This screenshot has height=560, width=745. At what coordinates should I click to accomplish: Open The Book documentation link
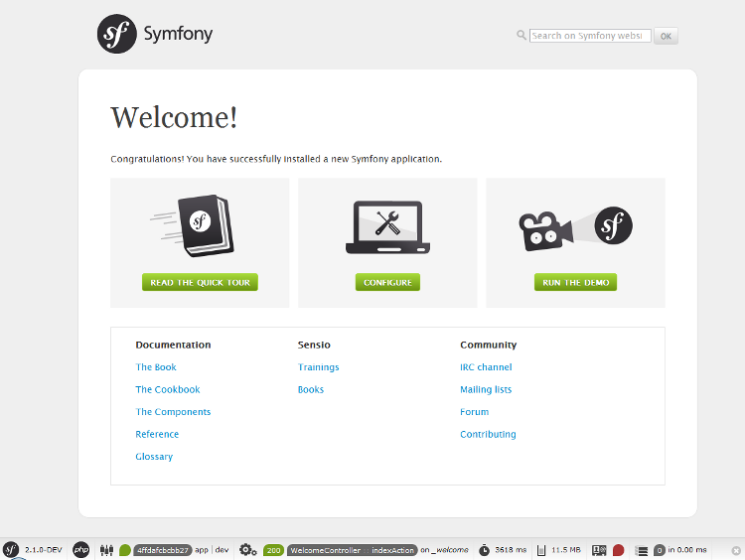(156, 367)
